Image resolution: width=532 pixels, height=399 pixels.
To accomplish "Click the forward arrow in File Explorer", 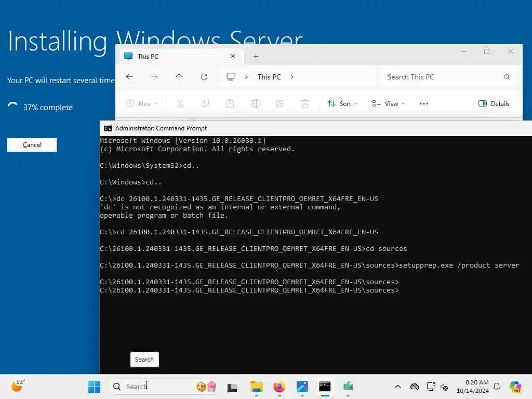I will click(154, 77).
